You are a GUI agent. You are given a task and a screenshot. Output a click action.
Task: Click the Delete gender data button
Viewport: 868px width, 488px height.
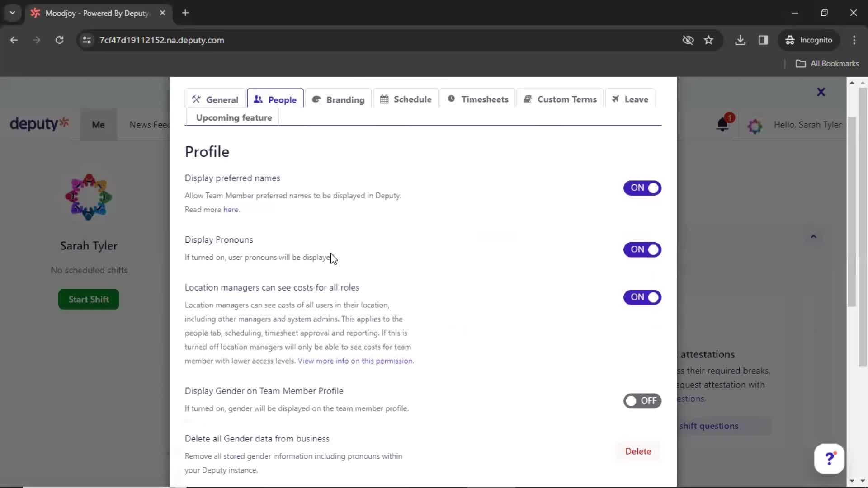(639, 451)
